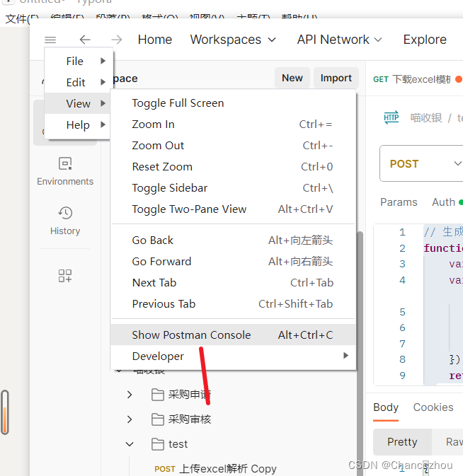Collapse the test folder chevron
The width and height of the screenshot is (463, 476).
point(130,444)
